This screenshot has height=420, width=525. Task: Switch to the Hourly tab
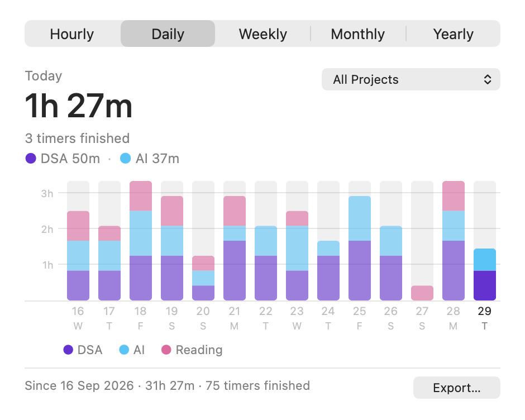pos(72,34)
